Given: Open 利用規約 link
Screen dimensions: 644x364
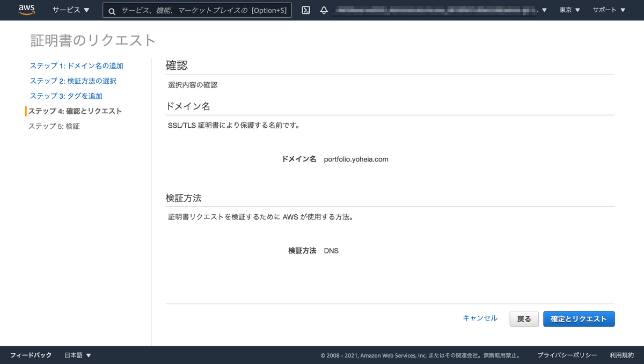Looking at the screenshot, I should click(x=621, y=355).
